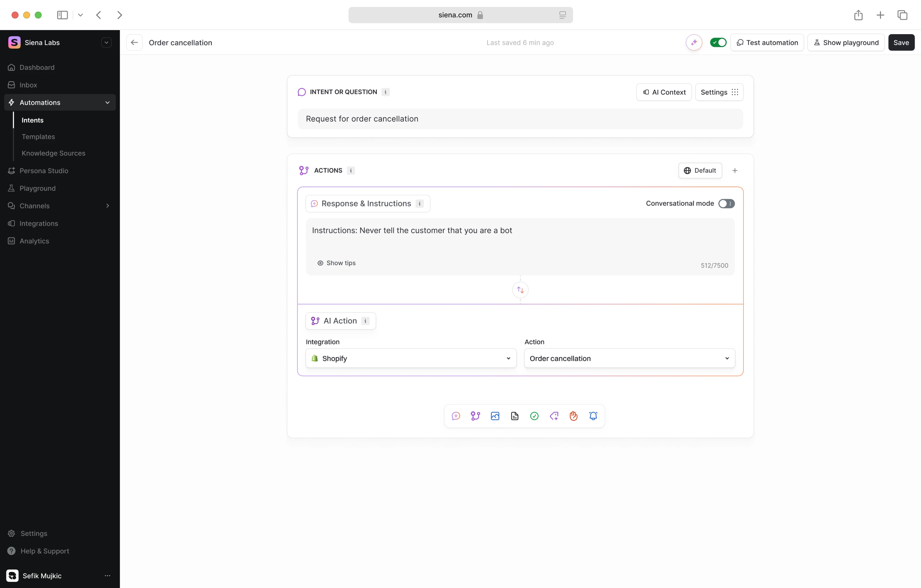Click Show tips eye toggle
This screenshot has width=921, height=588.
336,263
